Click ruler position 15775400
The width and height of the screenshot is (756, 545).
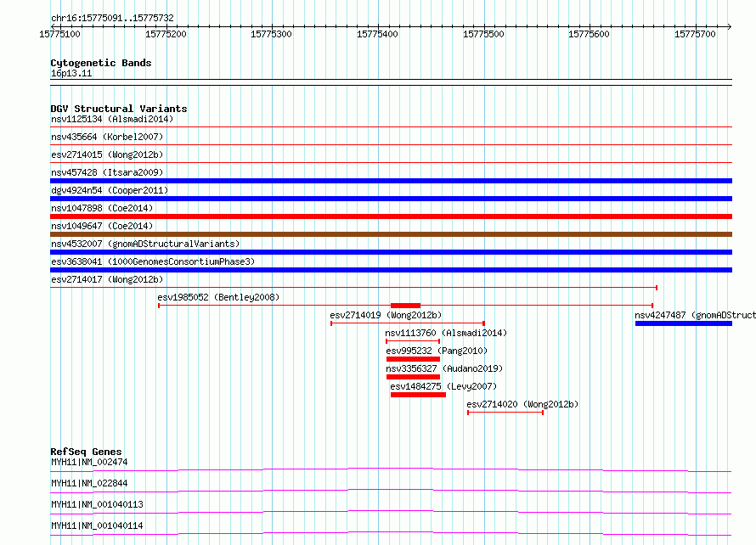click(377, 34)
